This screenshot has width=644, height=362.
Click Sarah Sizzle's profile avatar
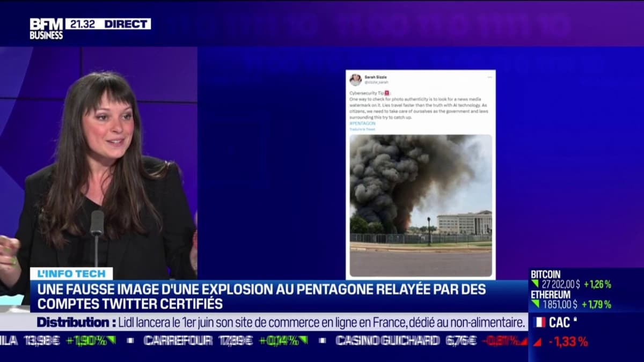click(355, 80)
